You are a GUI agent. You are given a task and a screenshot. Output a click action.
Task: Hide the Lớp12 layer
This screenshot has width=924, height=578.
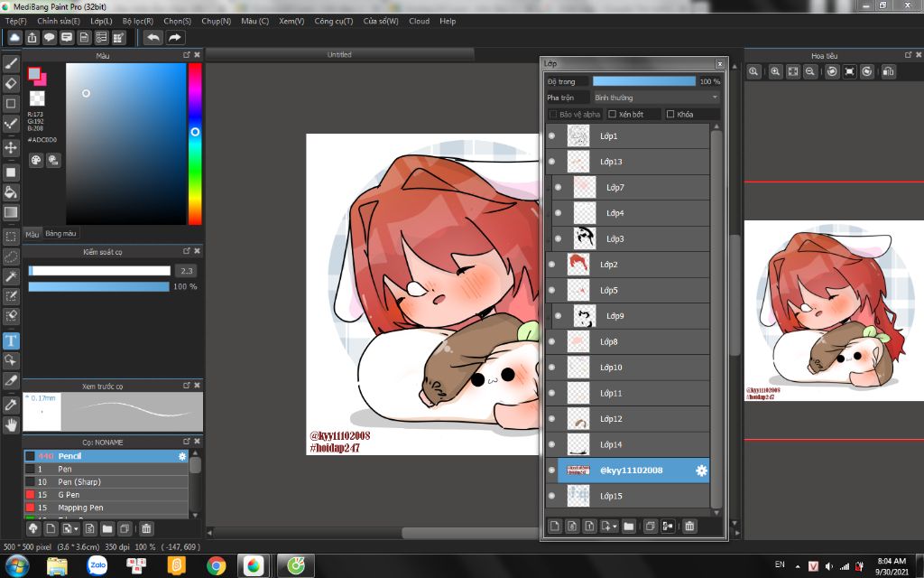pyautogui.click(x=551, y=419)
